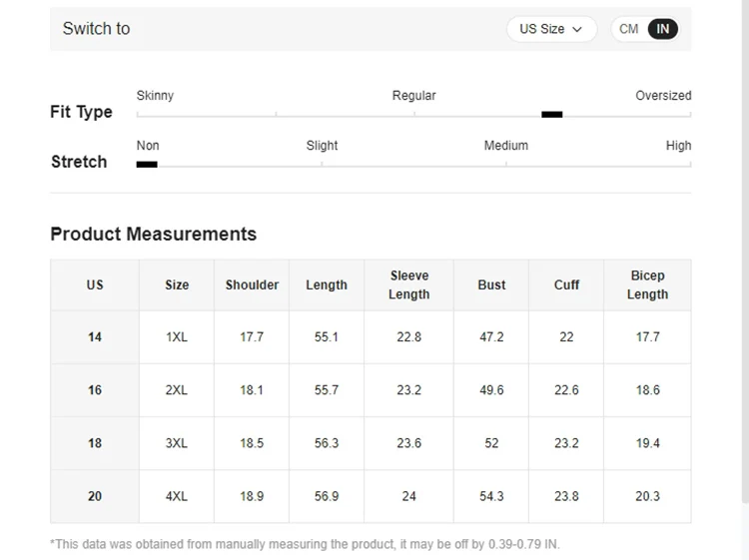Click the 4XL size cell
Viewport: 749px width, 560px height.
tap(177, 496)
